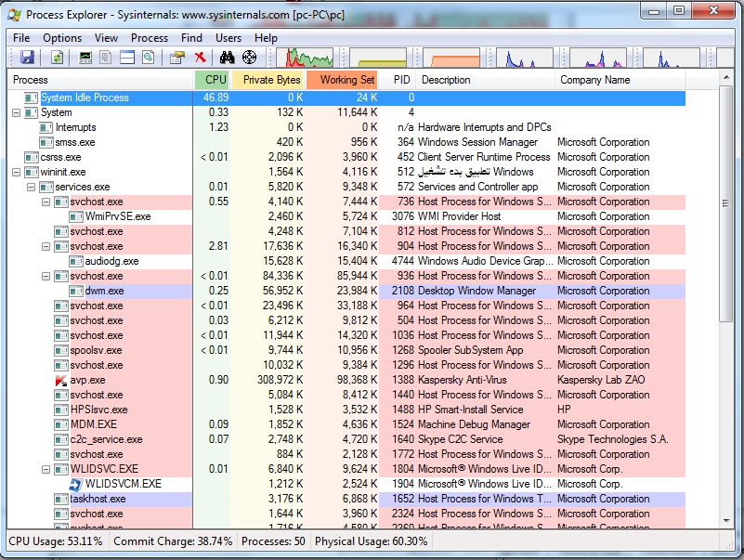Image resolution: width=744 pixels, height=560 pixels.
Task: Click the Refresh Now toolbar icon
Action: pyautogui.click(x=57, y=58)
